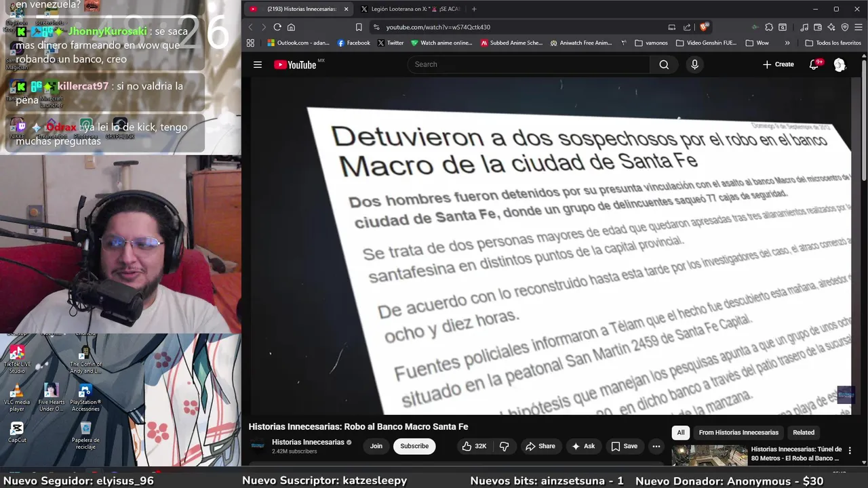Open Brave Shields lion icon
The width and height of the screenshot is (868, 488).
tap(704, 27)
